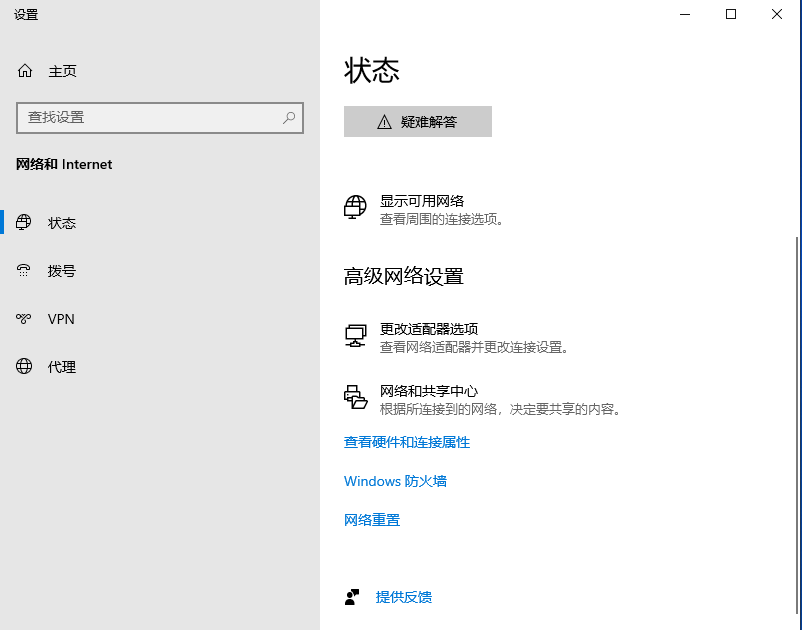
Task: Click the 拨号 dial-up icon
Action: (x=22, y=270)
